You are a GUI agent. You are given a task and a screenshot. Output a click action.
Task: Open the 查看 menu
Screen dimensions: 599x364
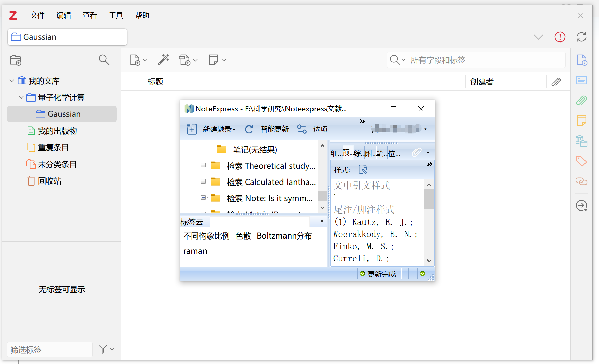coord(90,16)
